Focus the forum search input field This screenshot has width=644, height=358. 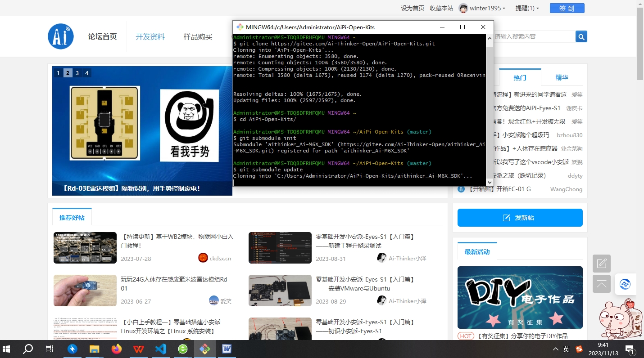click(x=534, y=36)
